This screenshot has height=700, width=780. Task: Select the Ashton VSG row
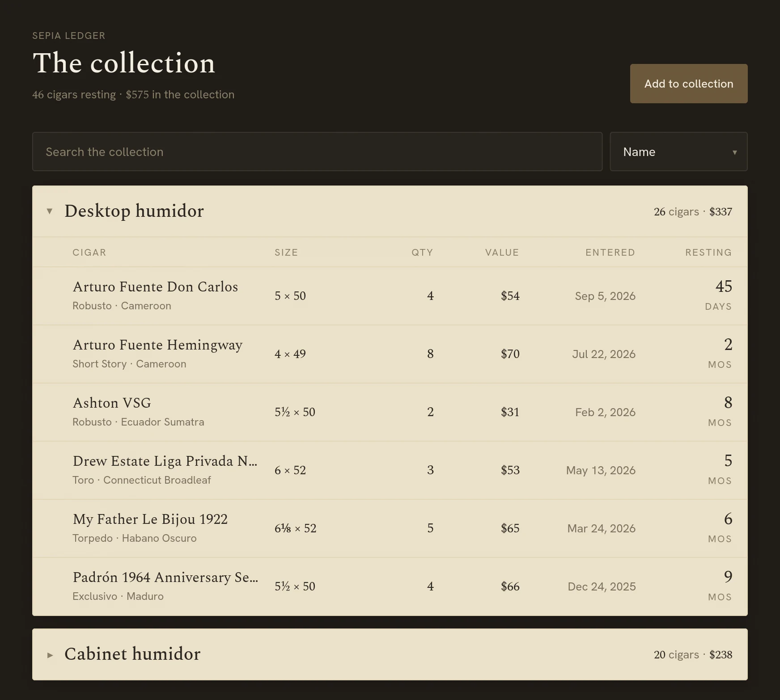[x=390, y=412]
